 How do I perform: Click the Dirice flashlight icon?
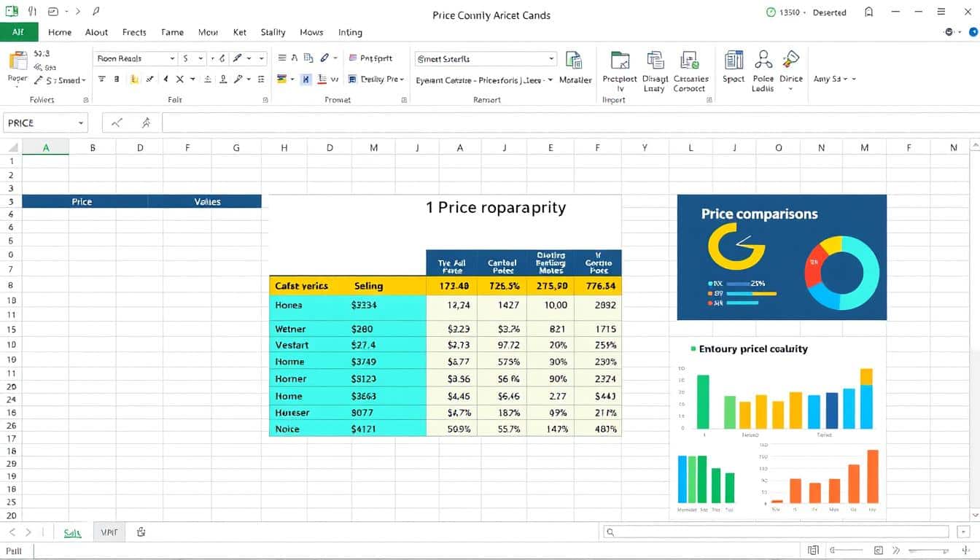[x=790, y=60]
